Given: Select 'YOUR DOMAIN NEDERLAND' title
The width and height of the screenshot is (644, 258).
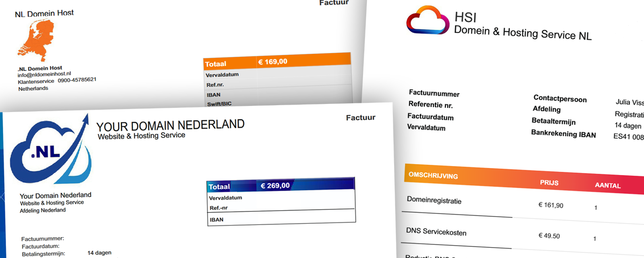Looking at the screenshot, I should tap(170, 125).
